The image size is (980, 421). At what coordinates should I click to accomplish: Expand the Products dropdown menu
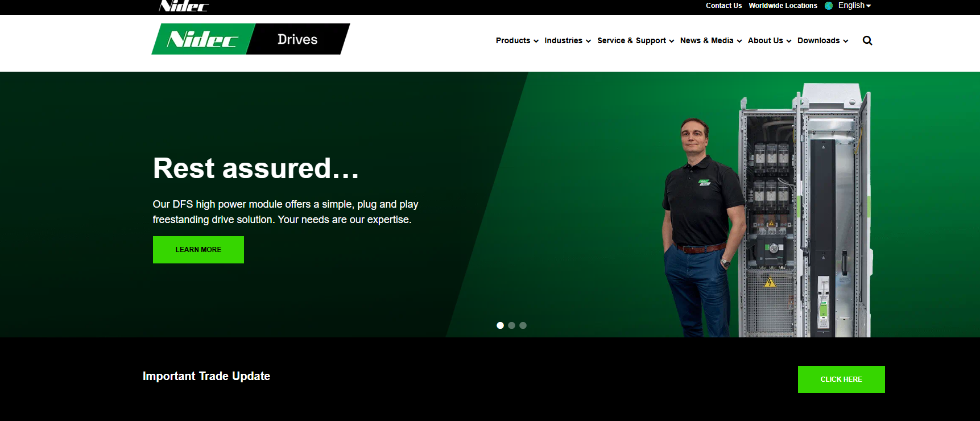pyautogui.click(x=516, y=40)
